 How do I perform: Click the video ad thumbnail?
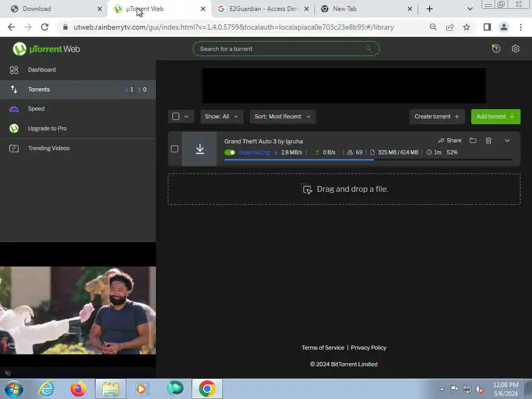pos(78,310)
